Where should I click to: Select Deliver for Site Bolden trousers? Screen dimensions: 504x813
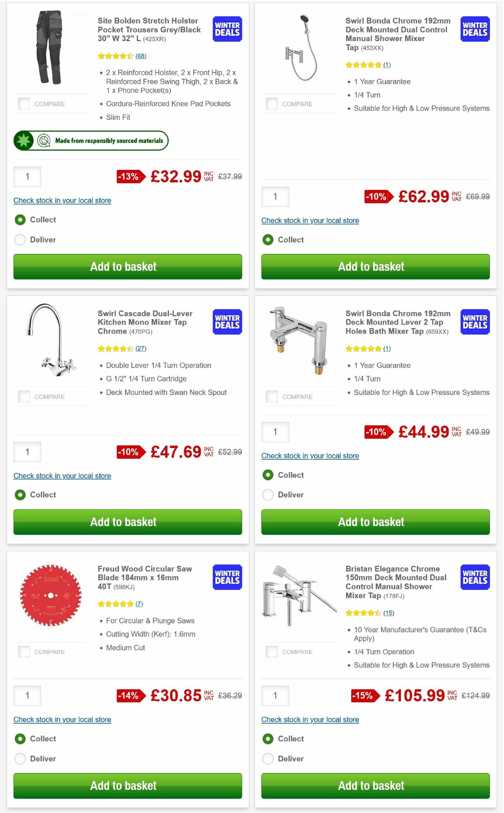pyautogui.click(x=20, y=240)
